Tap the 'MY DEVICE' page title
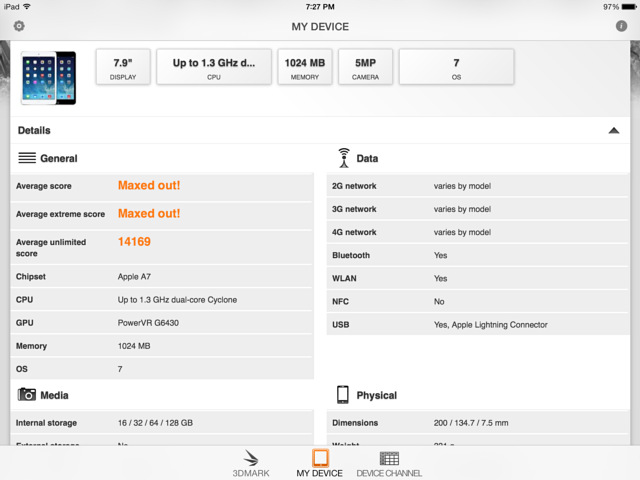The height and width of the screenshot is (480, 640). point(320,27)
